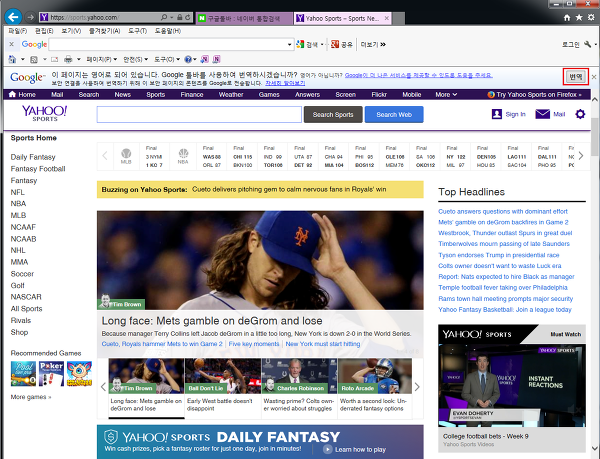Open Google toolbar wrench settings icon
600x459 pixels.
coord(588,45)
